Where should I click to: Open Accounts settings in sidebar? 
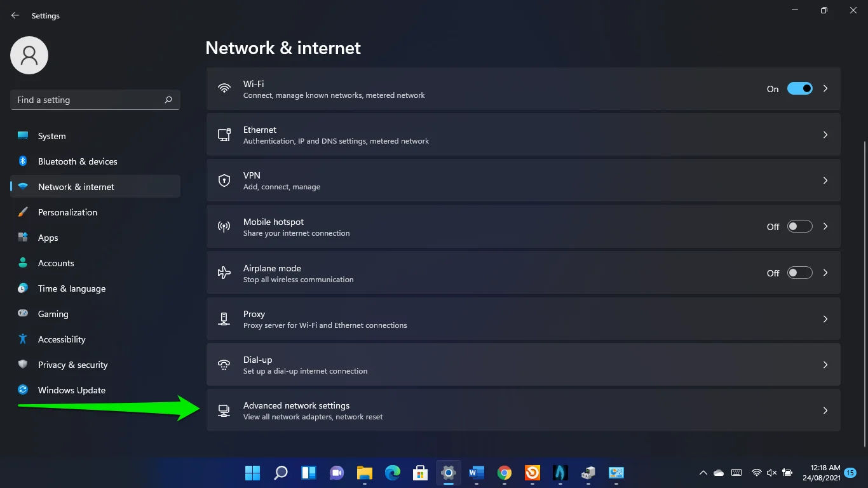(x=95, y=263)
